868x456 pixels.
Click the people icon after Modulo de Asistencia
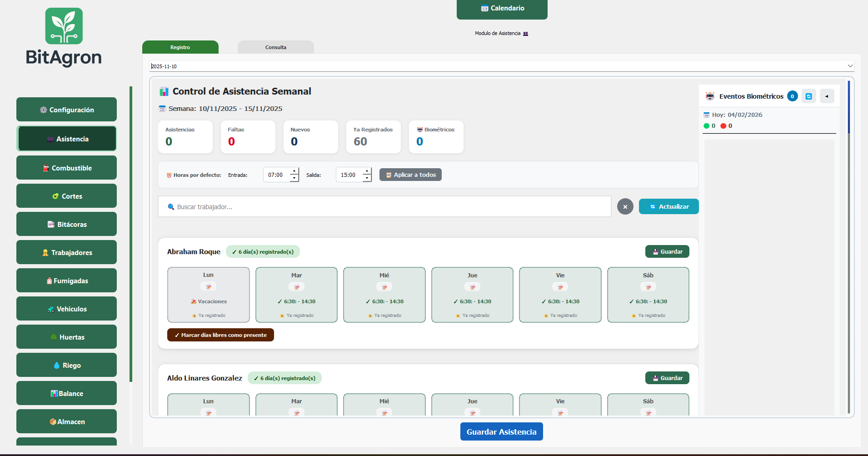[525, 34]
